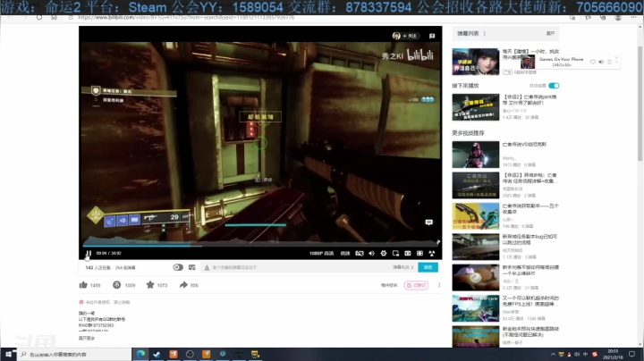Open the pink notes button (记笔记)
644x361 pixels.
(416, 285)
